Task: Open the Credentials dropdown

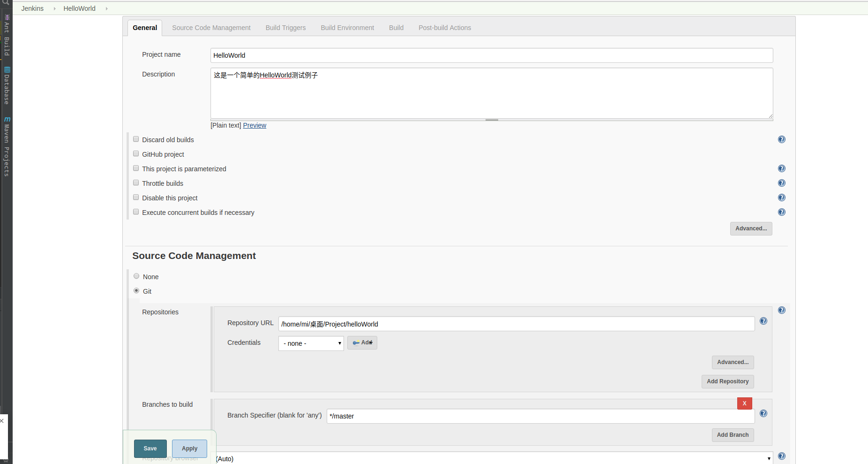Action: pos(311,343)
